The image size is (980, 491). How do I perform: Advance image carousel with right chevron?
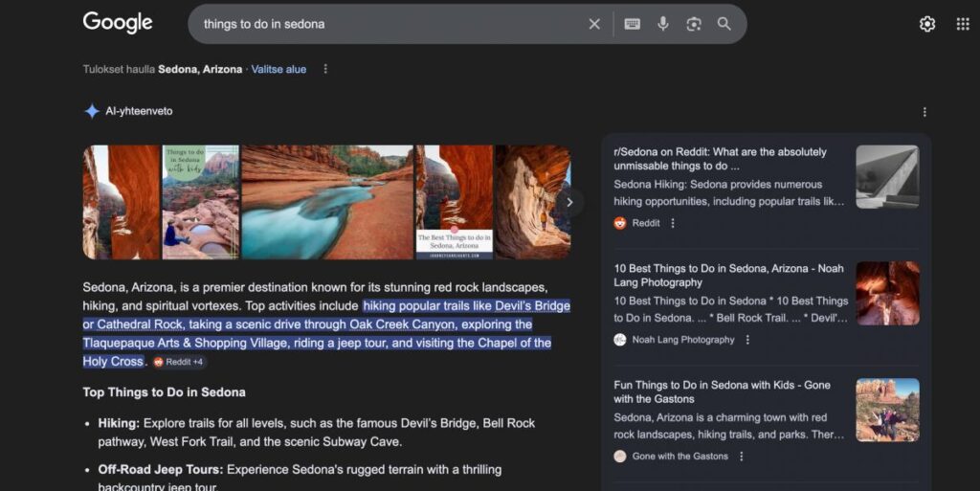pos(569,202)
